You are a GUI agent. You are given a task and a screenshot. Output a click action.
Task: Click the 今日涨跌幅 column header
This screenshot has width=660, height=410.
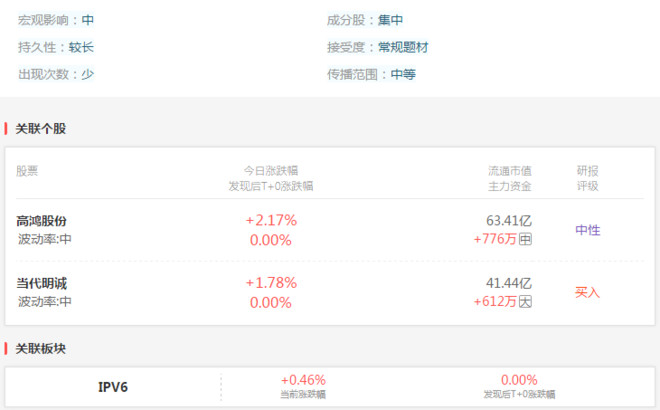pyautogui.click(x=271, y=170)
